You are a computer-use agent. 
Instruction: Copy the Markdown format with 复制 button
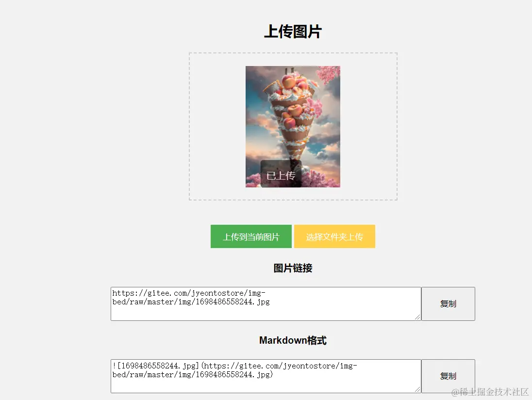[x=448, y=376]
